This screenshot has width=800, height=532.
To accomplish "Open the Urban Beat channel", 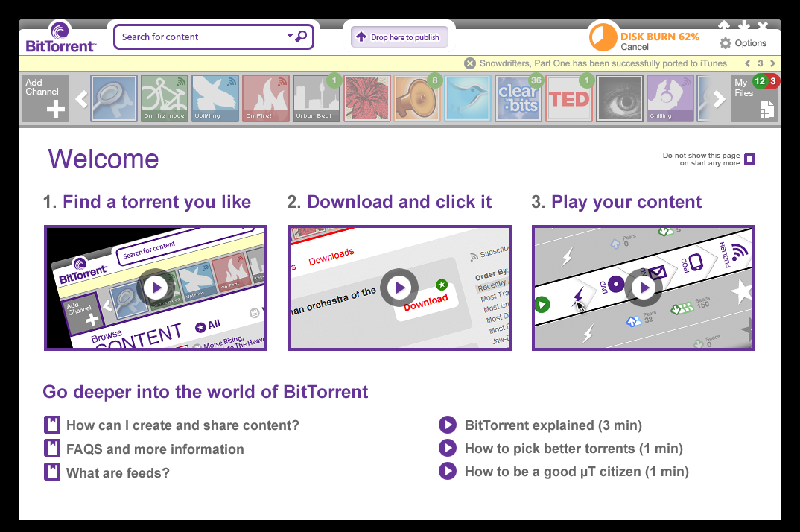I will coord(316,98).
